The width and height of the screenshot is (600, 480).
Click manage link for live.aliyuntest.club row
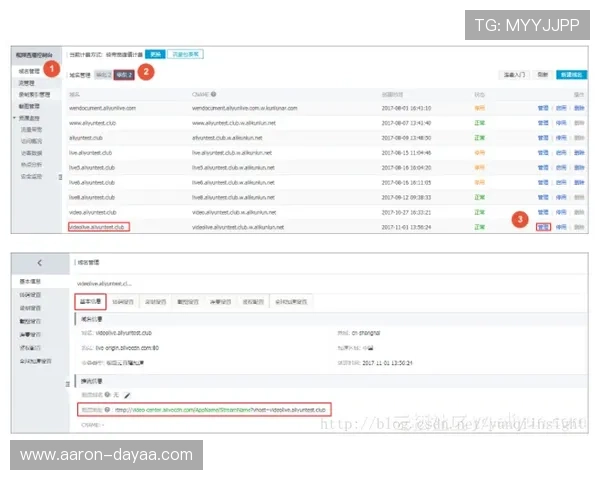543,153
